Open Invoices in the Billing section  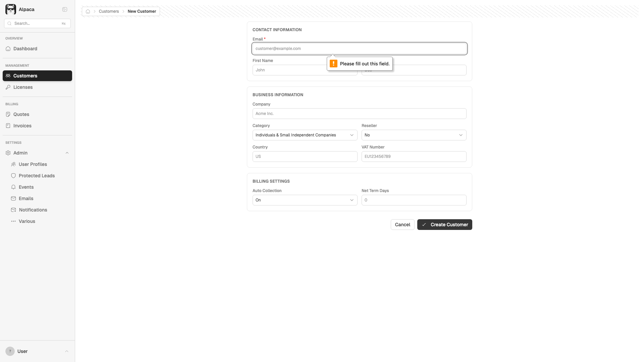tap(22, 126)
